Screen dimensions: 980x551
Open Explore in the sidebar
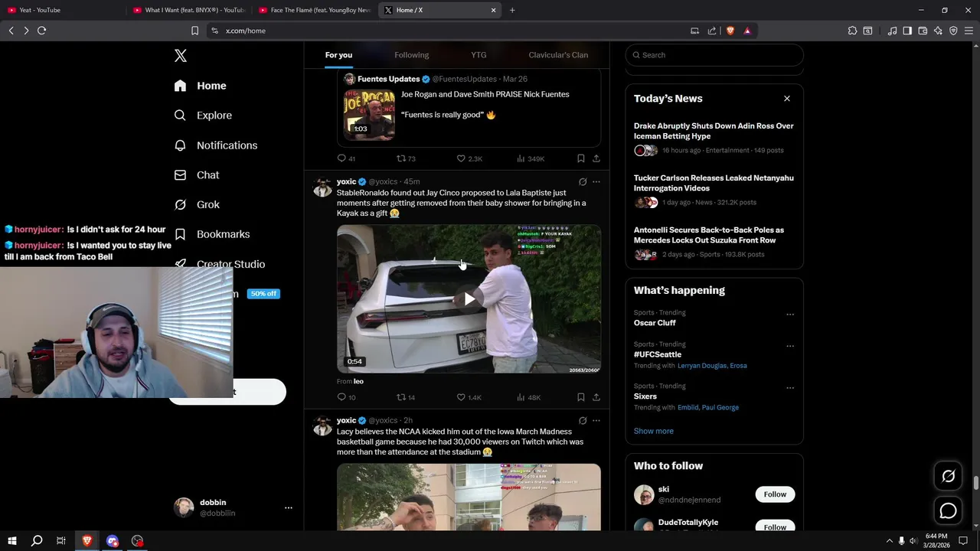[203, 116]
